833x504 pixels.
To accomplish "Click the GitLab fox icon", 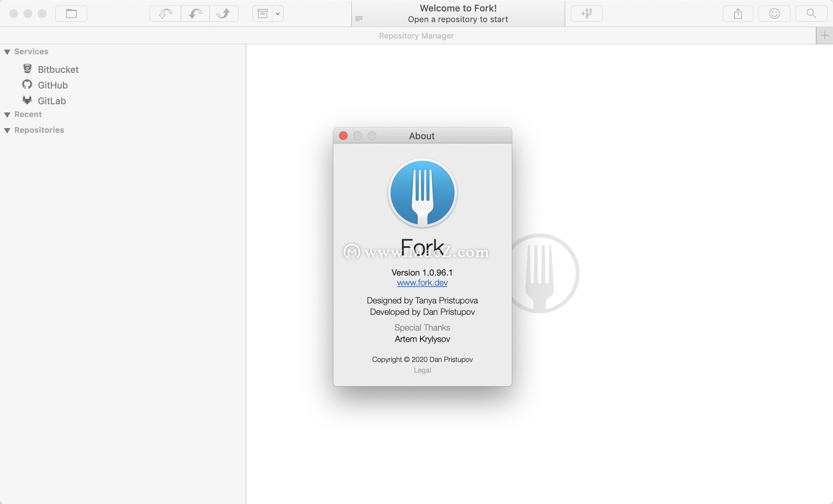I will pyautogui.click(x=27, y=100).
